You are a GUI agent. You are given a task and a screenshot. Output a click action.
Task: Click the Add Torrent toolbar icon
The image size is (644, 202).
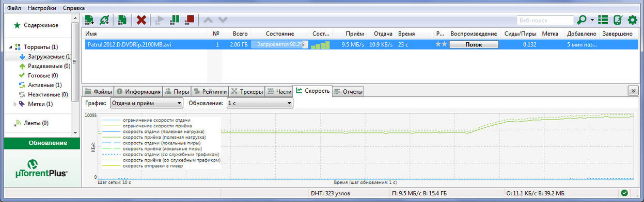click(x=89, y=20)
